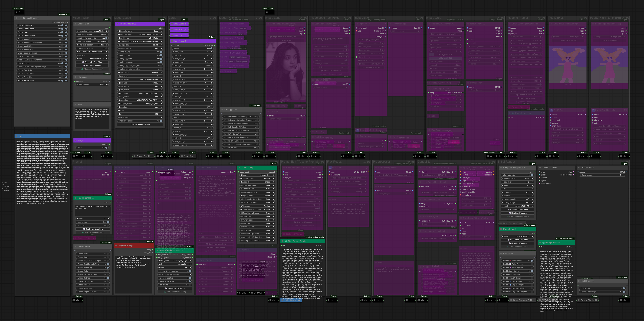Viewport: 644px width, 321px height.
Task: Open the template_name dropdown showing Z-Image_TurboNSFW 2.0
Action: (x=140, y=35)
